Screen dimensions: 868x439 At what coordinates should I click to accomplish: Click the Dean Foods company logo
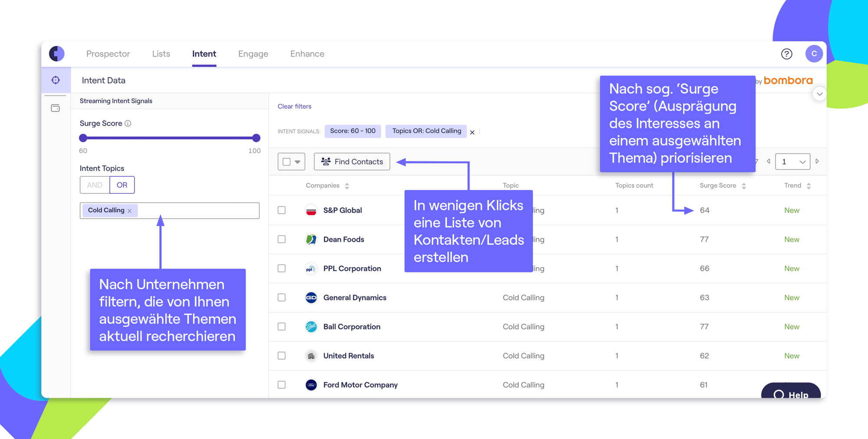pos(311,239)
